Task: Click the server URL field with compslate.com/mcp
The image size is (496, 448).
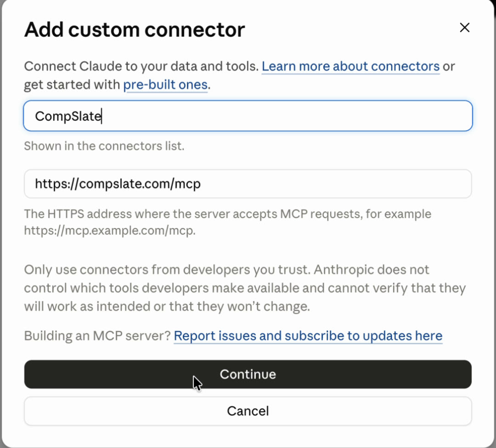Action: click(248, 184)
